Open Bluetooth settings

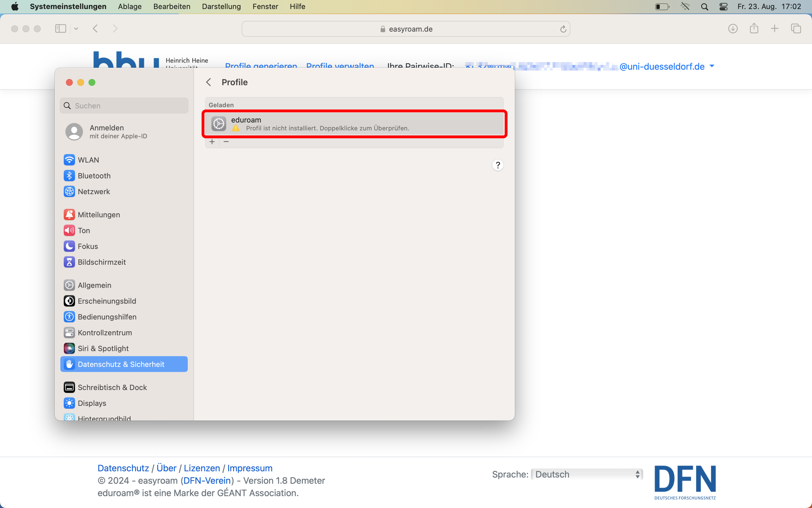click(x=124, y=176)
